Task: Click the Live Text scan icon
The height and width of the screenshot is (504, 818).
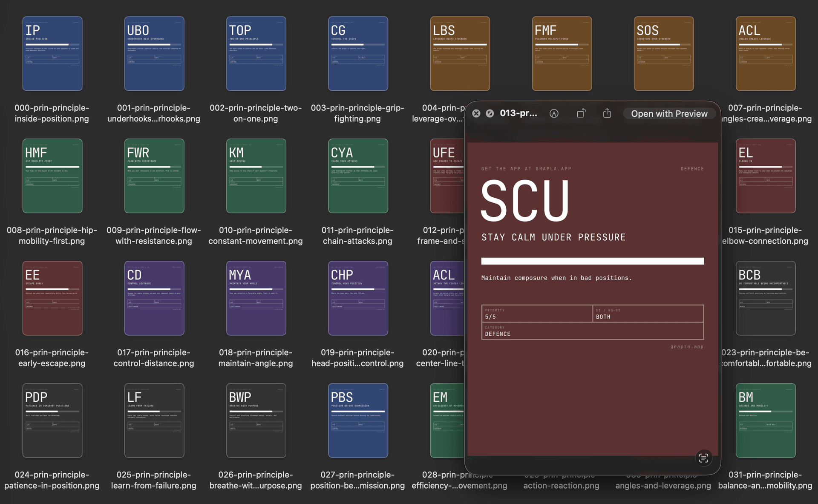Action: (703, 458)
